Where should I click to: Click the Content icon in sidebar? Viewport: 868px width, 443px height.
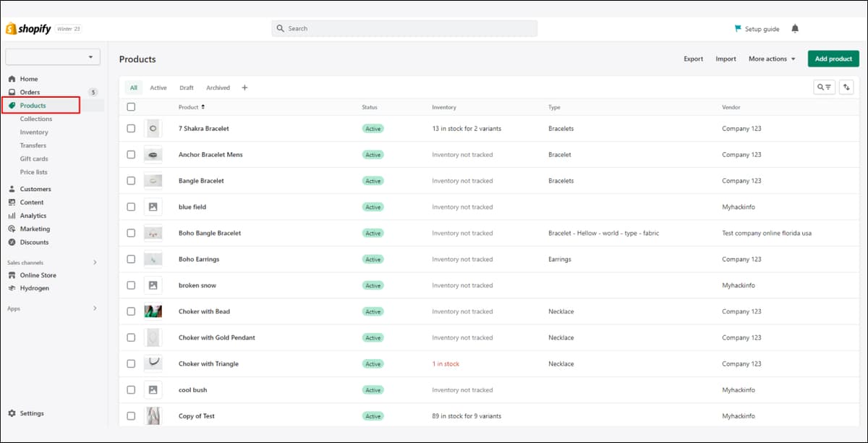coord(12,202)
